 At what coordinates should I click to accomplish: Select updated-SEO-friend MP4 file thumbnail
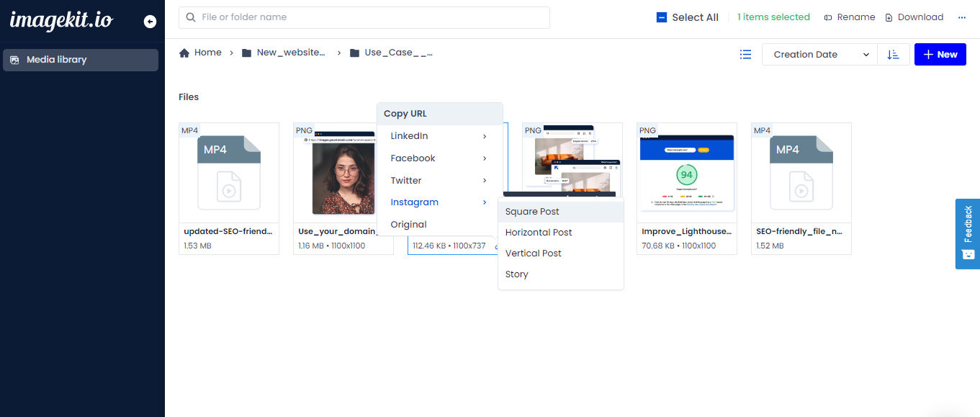click(229, 172)
